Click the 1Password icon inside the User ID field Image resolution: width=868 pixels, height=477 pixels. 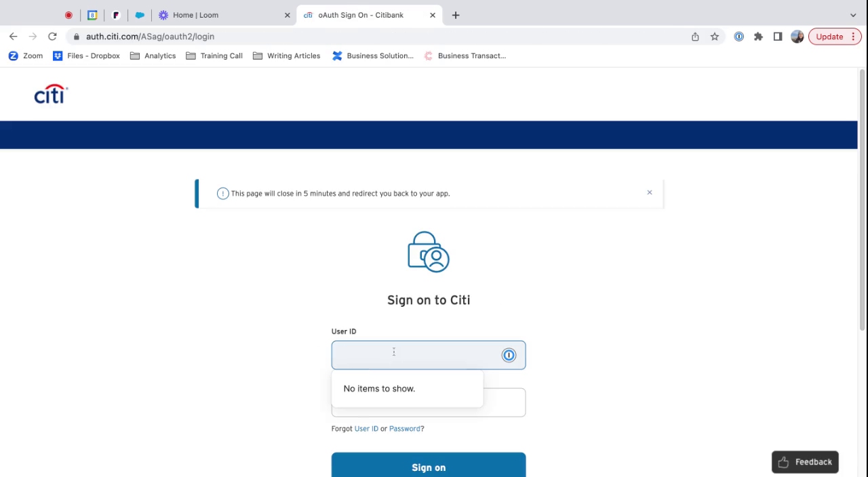pyautogui.click(x=509, y=355)
